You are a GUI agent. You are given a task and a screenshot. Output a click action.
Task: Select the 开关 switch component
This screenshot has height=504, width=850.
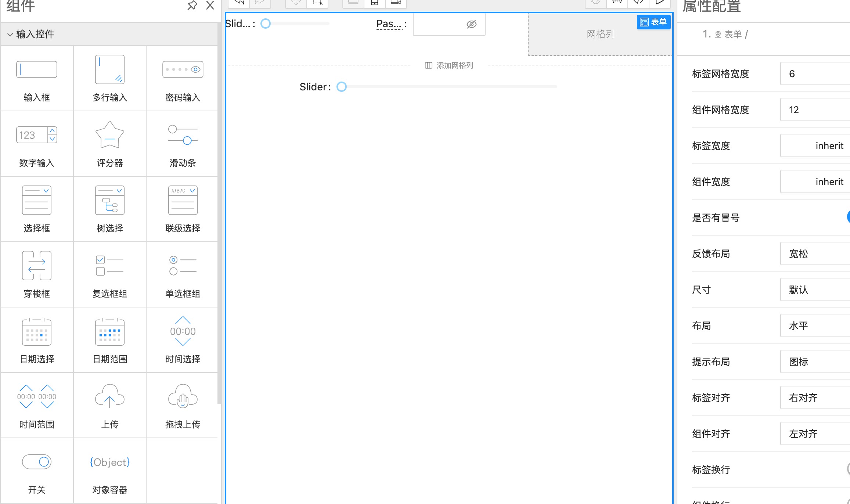(x=37, y=471)
